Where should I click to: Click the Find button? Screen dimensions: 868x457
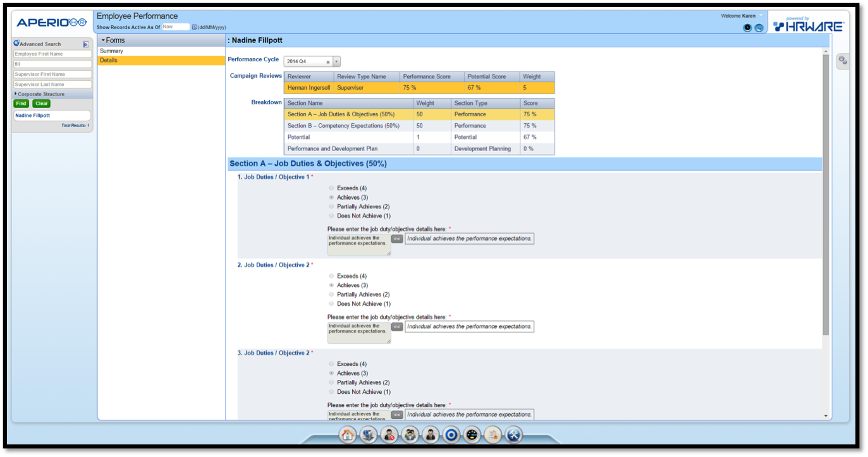[21, 103]
